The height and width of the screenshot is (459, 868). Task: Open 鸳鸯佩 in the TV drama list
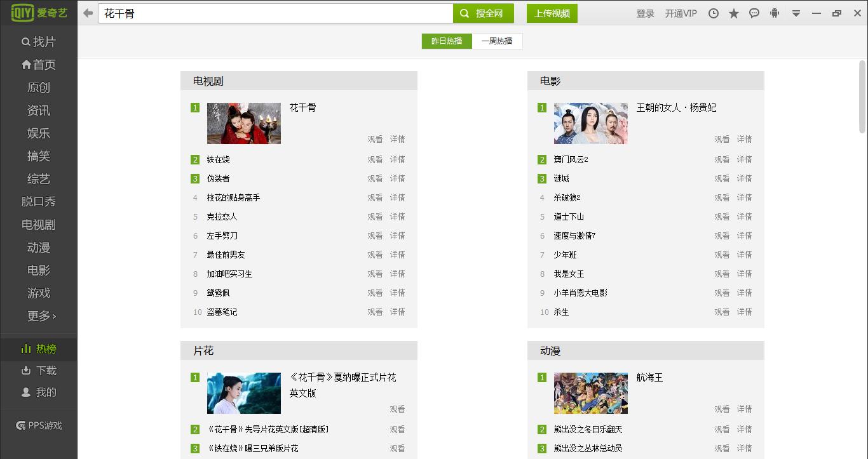click(x=218, y=293)
